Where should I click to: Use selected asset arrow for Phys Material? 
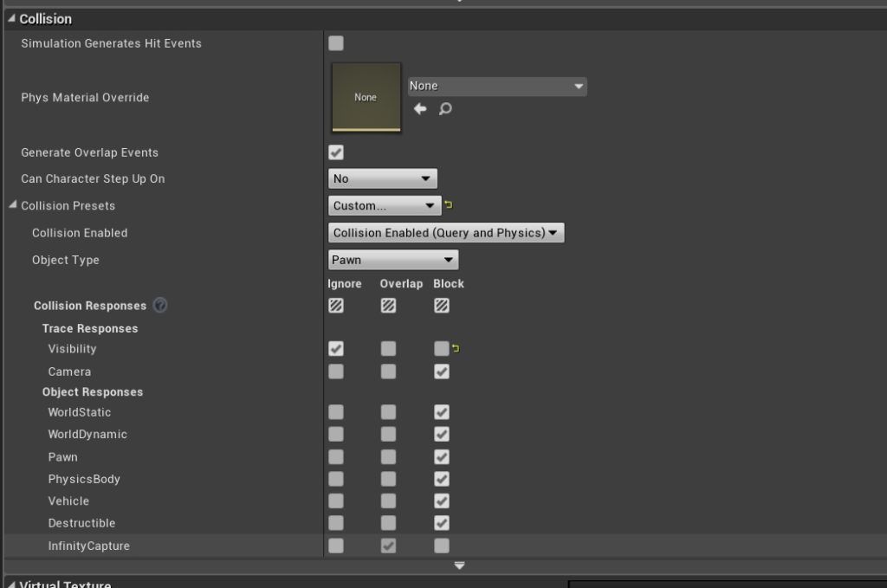pos(420,109)
